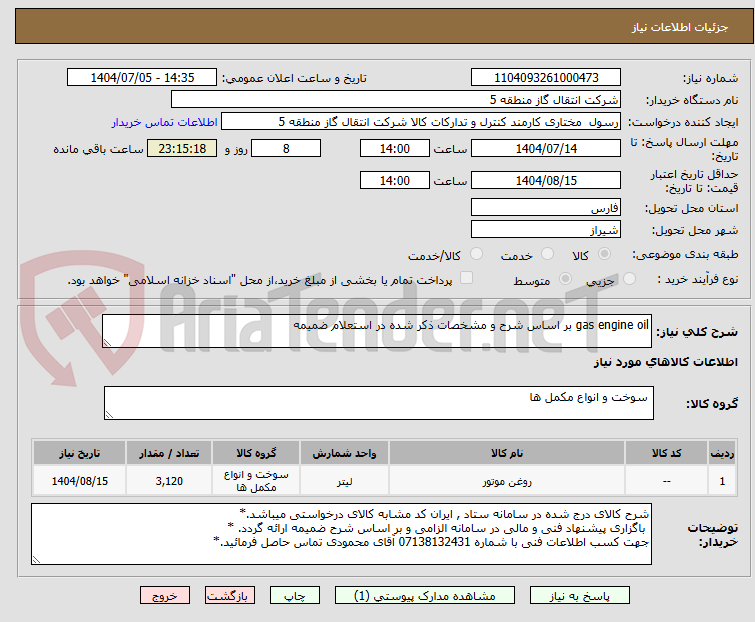This screenshot has width=755, height=622.
Task: Click the 'gas engine oil' description textarea
Action: (x=377, y=331)
